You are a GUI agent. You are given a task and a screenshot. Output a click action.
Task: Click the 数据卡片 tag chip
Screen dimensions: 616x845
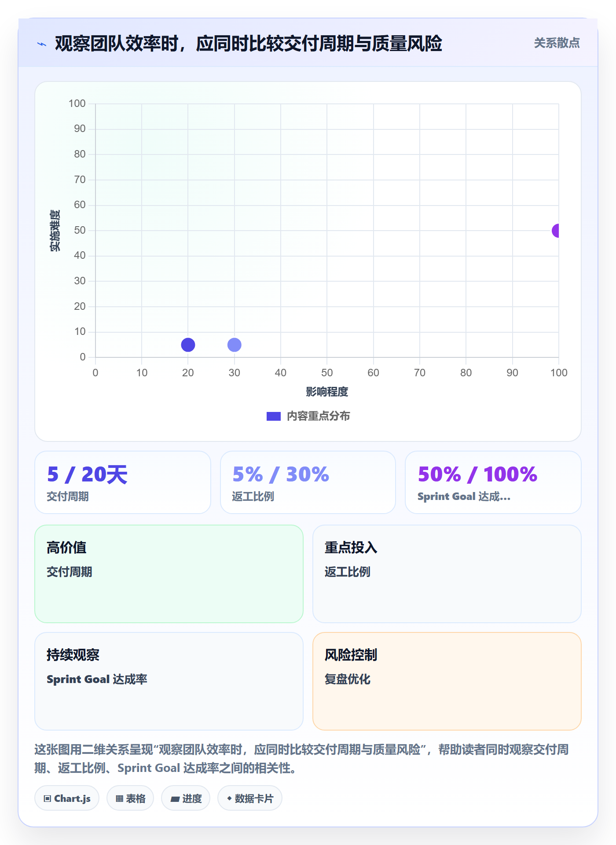click(250, 798)
